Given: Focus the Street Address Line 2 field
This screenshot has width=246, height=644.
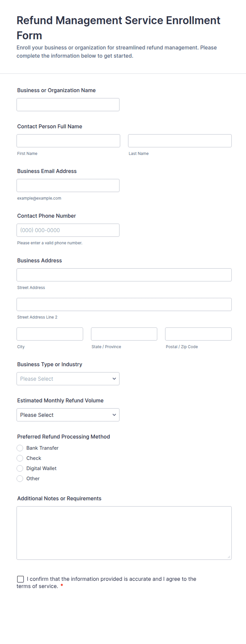Looking at the screenshot, I should (124, 305).
